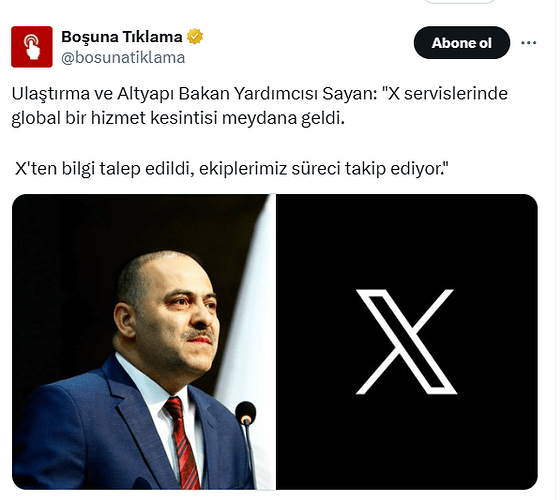Open the @bosunatiklama handle link

[123, 58]
